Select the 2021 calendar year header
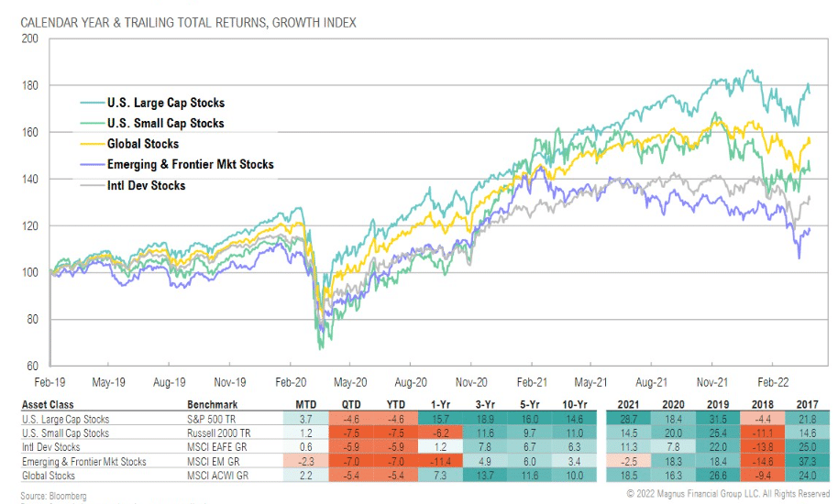The height and width of the screenshot is (504, 838). point(628,405)
